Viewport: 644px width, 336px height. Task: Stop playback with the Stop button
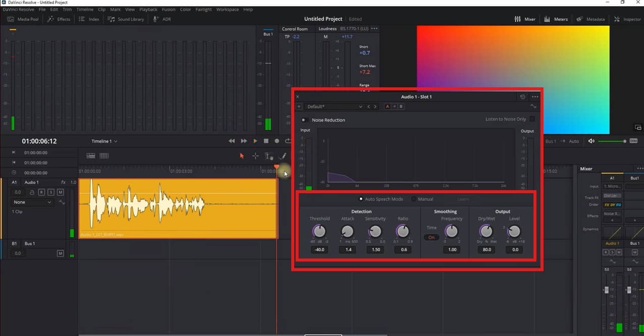tap(266, 141)
